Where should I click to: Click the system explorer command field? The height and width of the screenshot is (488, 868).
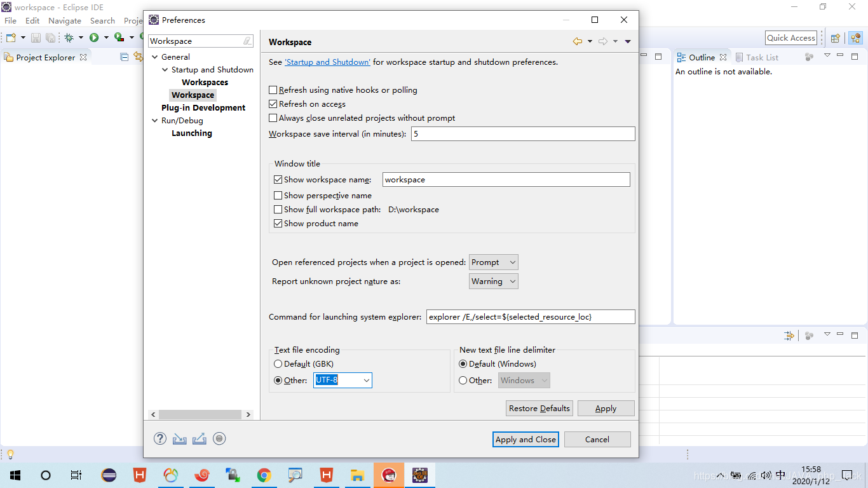[x=531, y=316]
